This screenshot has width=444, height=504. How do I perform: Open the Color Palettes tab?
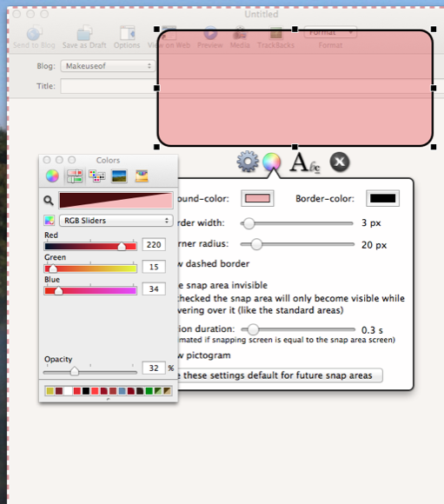point(96,176)
